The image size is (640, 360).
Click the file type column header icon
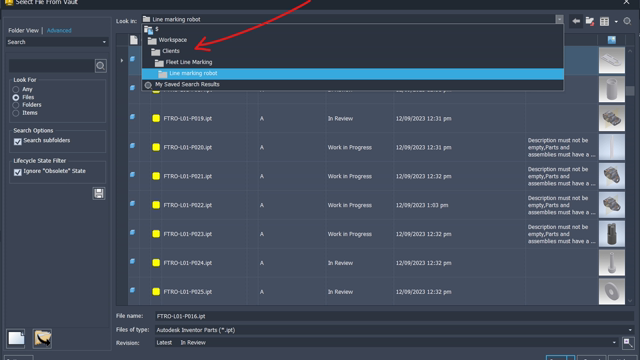pos(134,40)
